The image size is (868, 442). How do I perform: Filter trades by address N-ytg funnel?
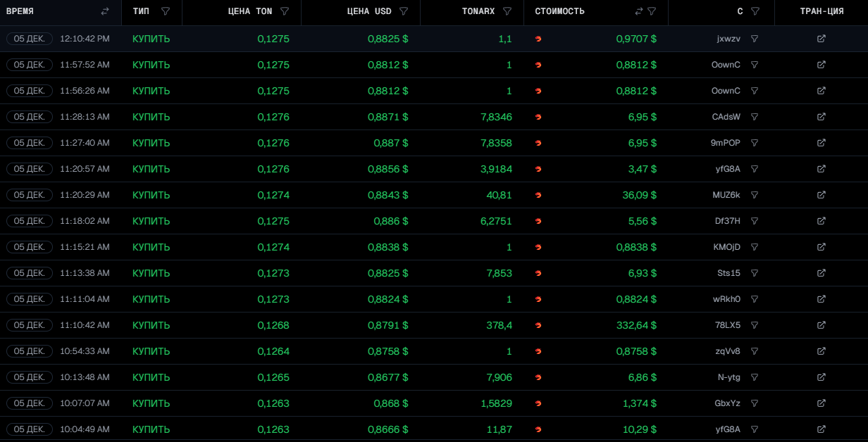pyautogui.click(x=755, y=377)
